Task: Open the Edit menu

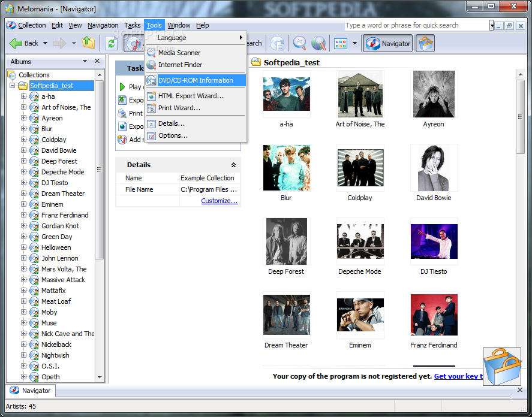Action: click(x=57, y=25)
